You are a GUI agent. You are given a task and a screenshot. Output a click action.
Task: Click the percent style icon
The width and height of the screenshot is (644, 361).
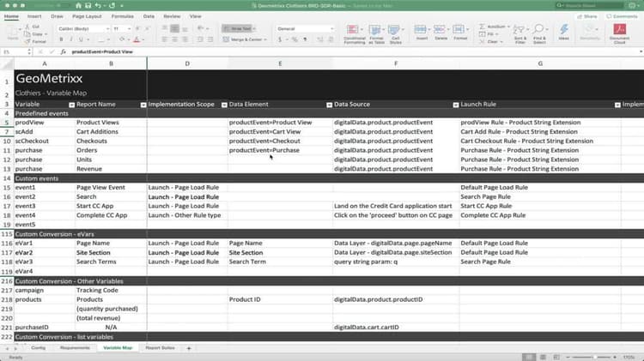tap(295, 39)
